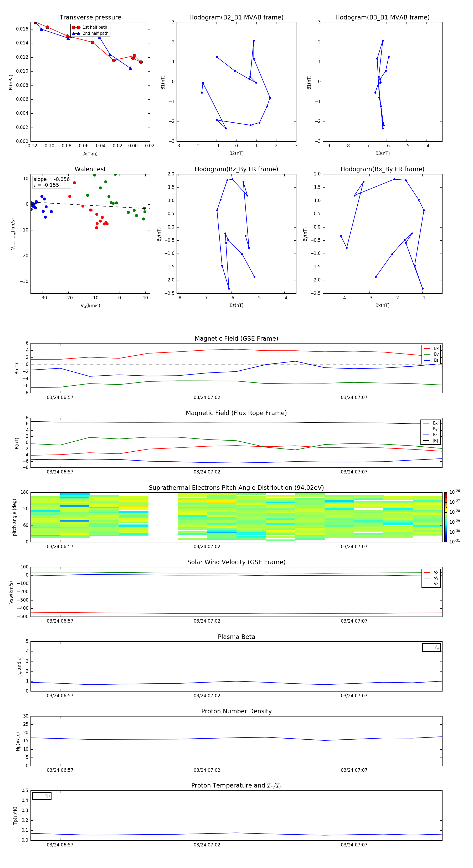Click the 'Np(#/cc)' axis label

[18, 741]
